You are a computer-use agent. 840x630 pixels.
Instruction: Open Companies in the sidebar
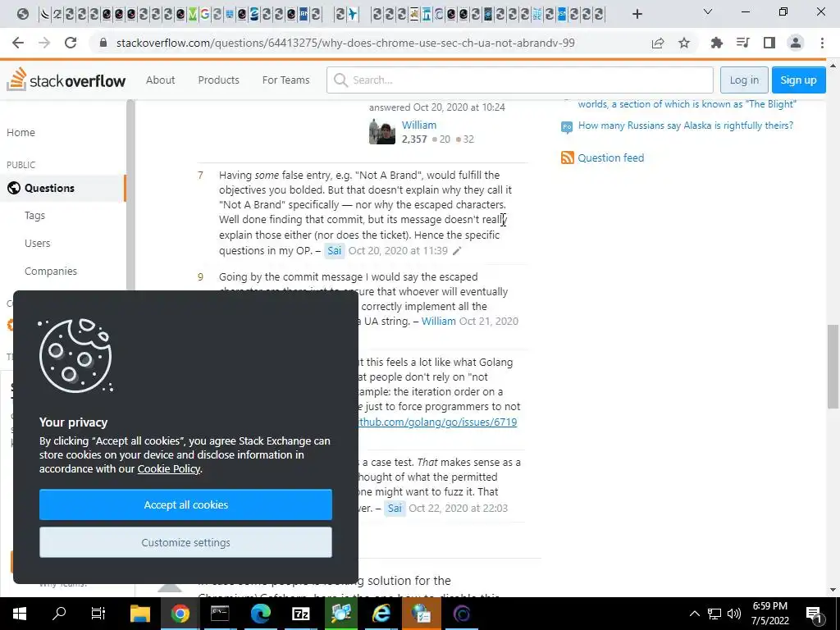point(51,271)
